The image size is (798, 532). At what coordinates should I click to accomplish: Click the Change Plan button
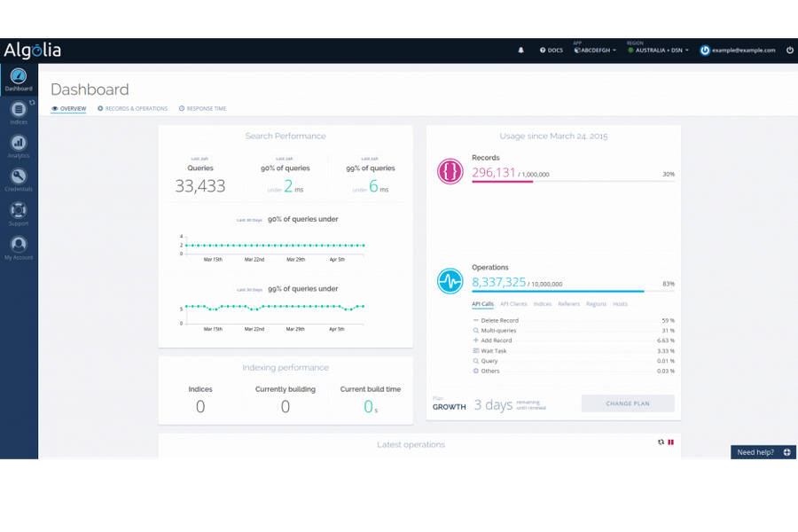click(627, 403)
